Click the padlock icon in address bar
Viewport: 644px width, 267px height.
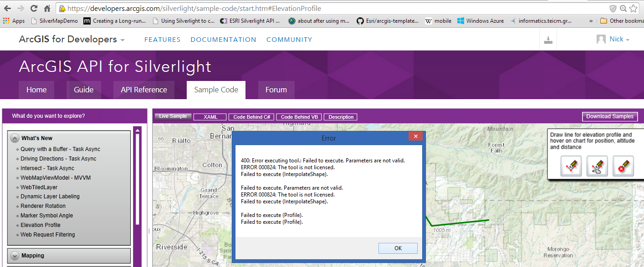[x=62, y=8]
